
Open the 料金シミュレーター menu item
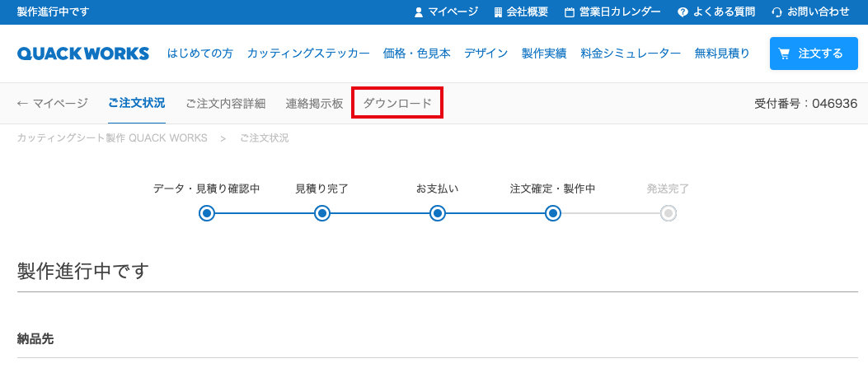631,54
